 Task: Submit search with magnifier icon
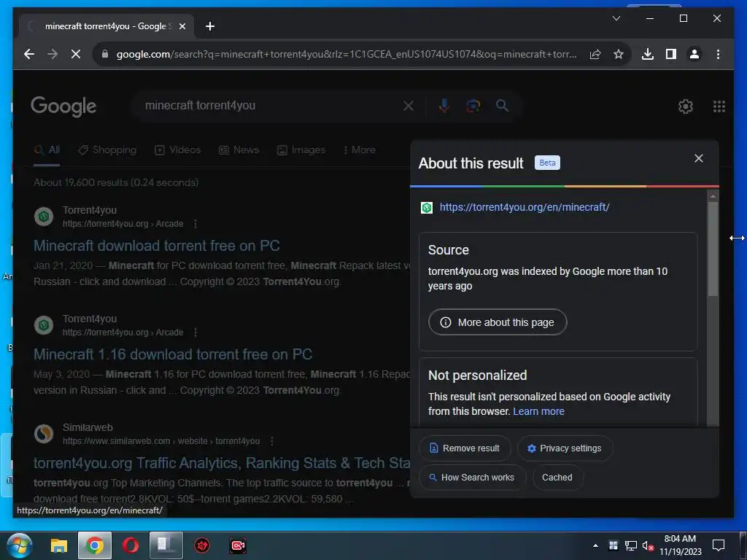[502, 106]
